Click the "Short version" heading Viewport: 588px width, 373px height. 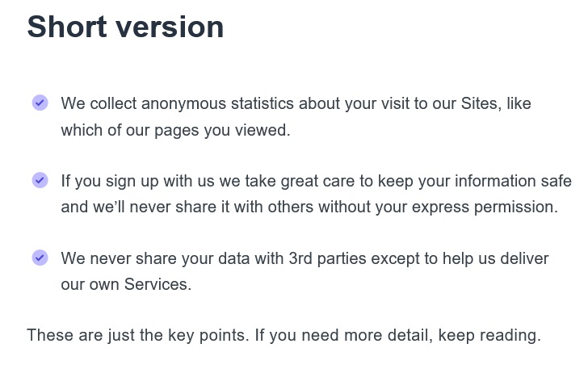[x=126, y=27]
